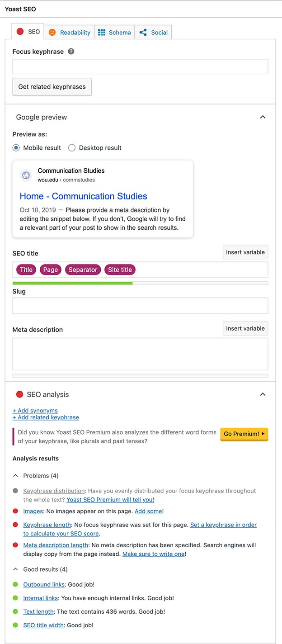The width and height of the screenshot is (282, 644).
Task: Follow the Add synonyms link
Action: coord(35,410)
